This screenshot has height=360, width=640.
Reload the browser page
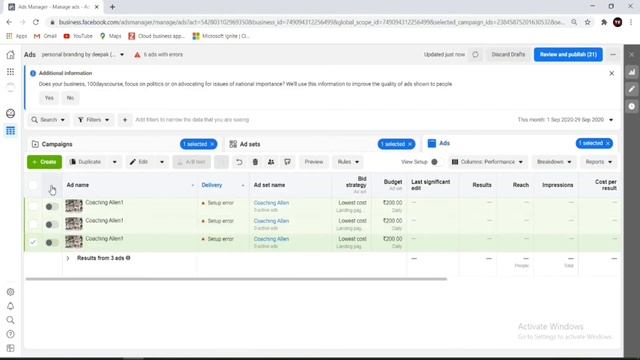click(x=36, y=22)
